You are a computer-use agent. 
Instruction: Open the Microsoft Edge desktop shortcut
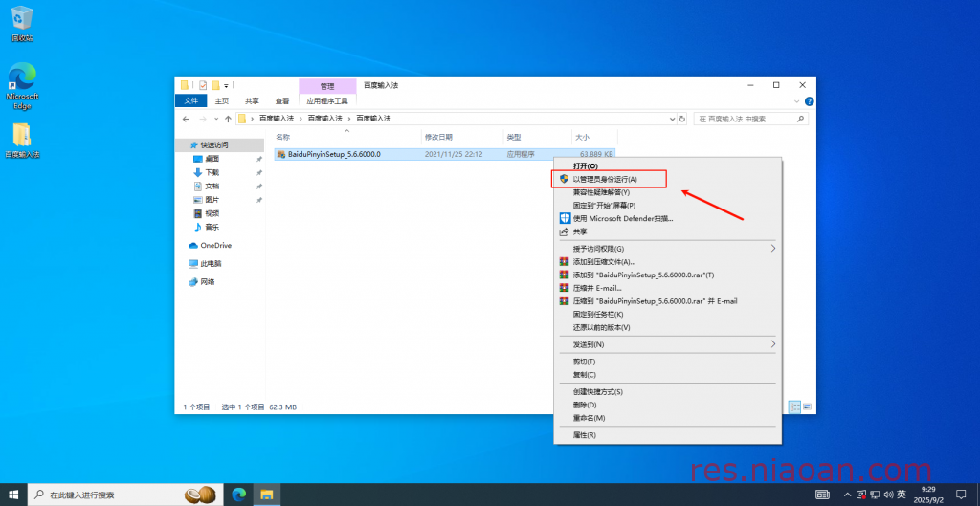(22, 85)
